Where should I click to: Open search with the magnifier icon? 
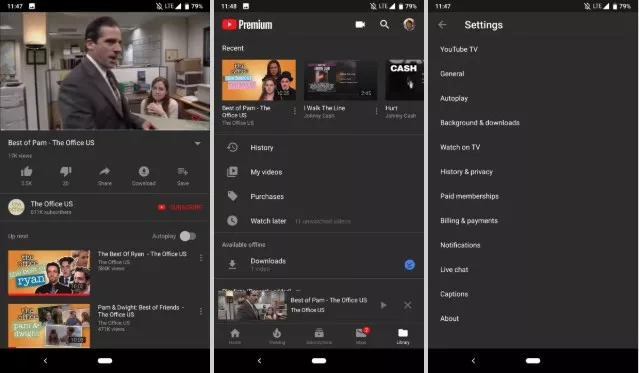pos(384,24)
